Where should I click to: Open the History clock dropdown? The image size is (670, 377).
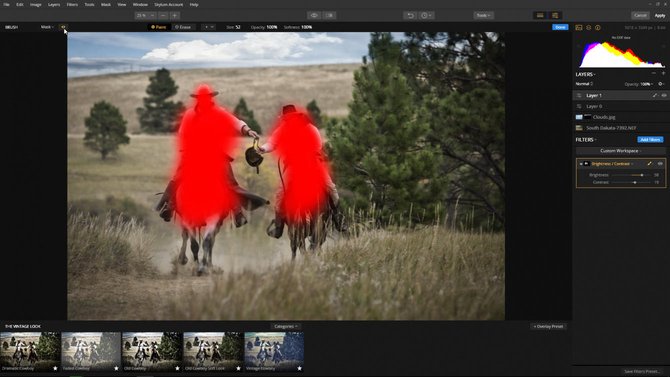426,15
